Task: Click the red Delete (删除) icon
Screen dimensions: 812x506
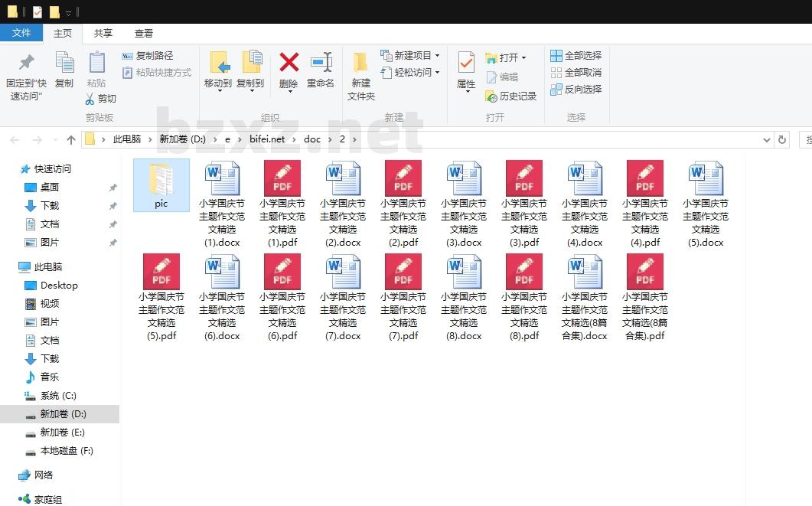Action: tap(289, 64)
